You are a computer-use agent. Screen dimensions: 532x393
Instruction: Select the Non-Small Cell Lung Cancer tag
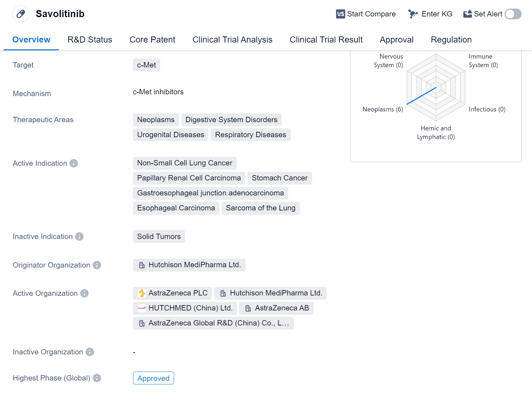pos(184,163)
